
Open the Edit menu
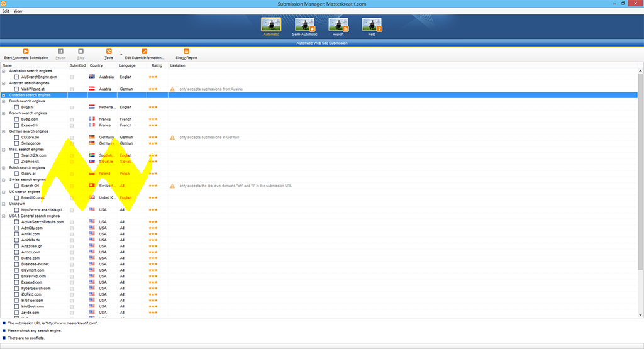tap(6, 11)
